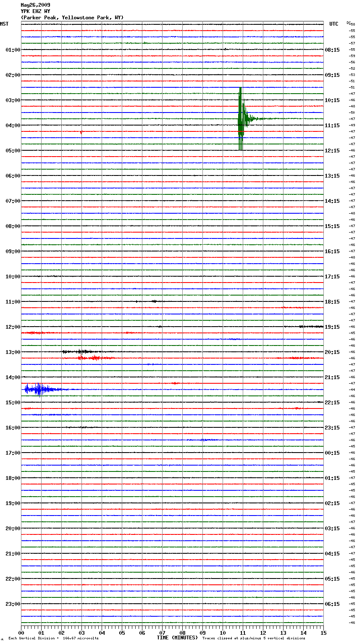Click the 08:15 UTC time label
This screenshot has height=644, width=357.
tap(332, 50)
